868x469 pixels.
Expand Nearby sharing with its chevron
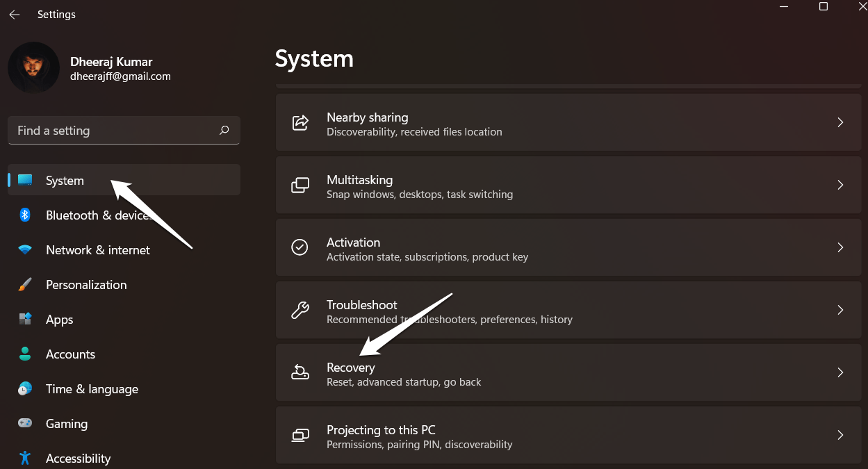pos(840,123)
